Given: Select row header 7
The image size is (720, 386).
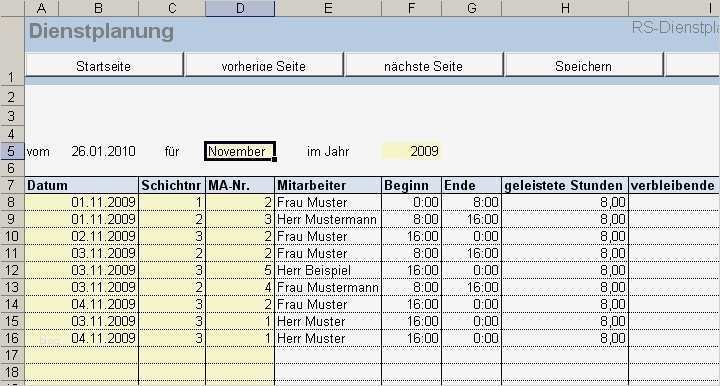Looking at the screenshot, I should 12,185.
